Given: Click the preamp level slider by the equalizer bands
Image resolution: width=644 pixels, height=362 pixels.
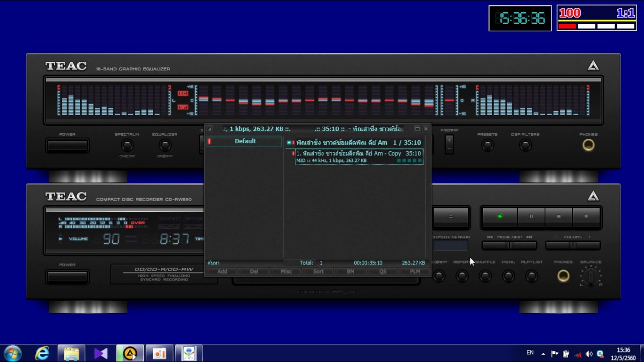Looking at the screenshot, I should click(x=449, y=100).
